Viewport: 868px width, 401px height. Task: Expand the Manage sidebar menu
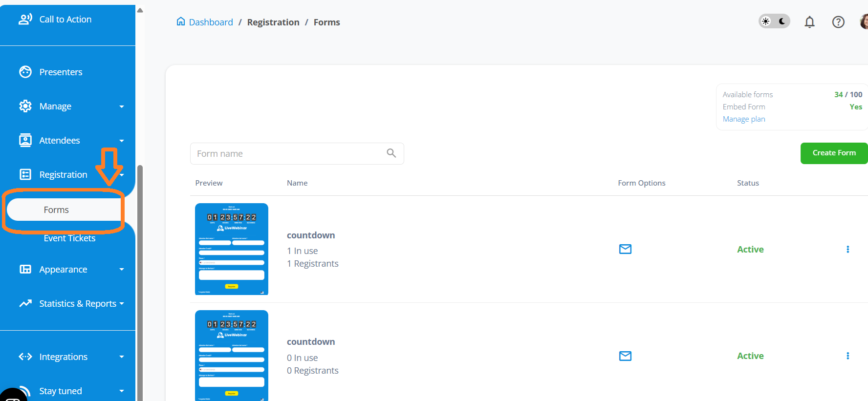tap(71, 106)
